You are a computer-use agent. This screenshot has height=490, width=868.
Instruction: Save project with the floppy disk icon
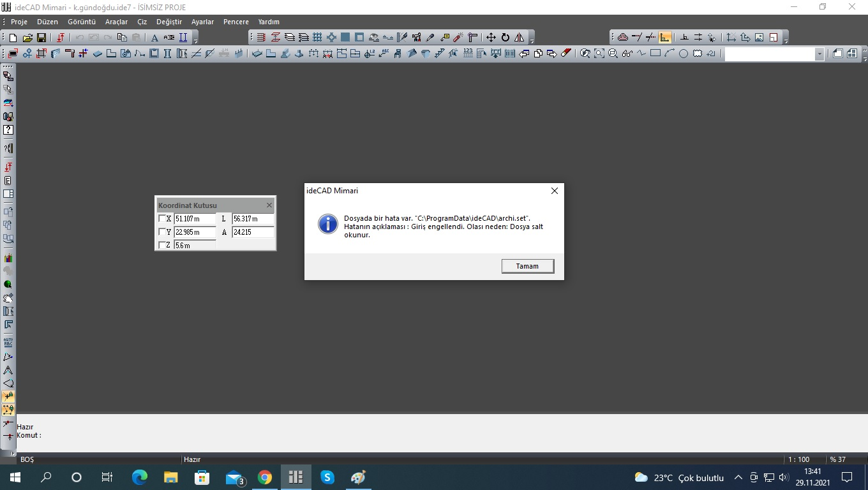41,38
